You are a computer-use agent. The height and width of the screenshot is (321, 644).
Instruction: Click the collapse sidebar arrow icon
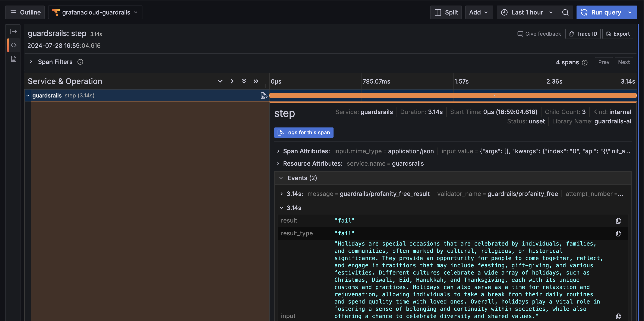pyautogui.click(x=14, y=32)
